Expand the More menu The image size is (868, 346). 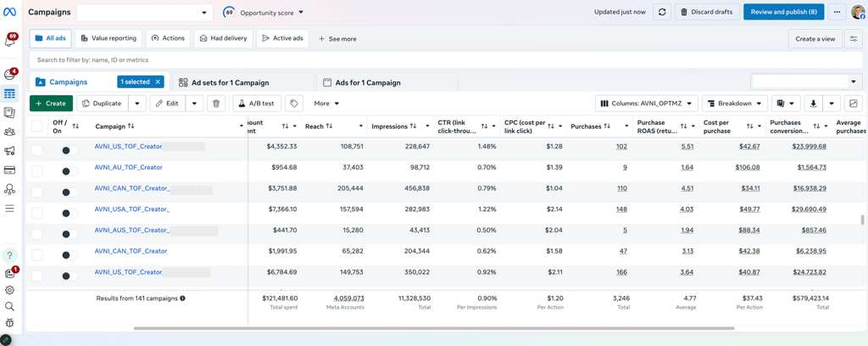click(326, 103)
